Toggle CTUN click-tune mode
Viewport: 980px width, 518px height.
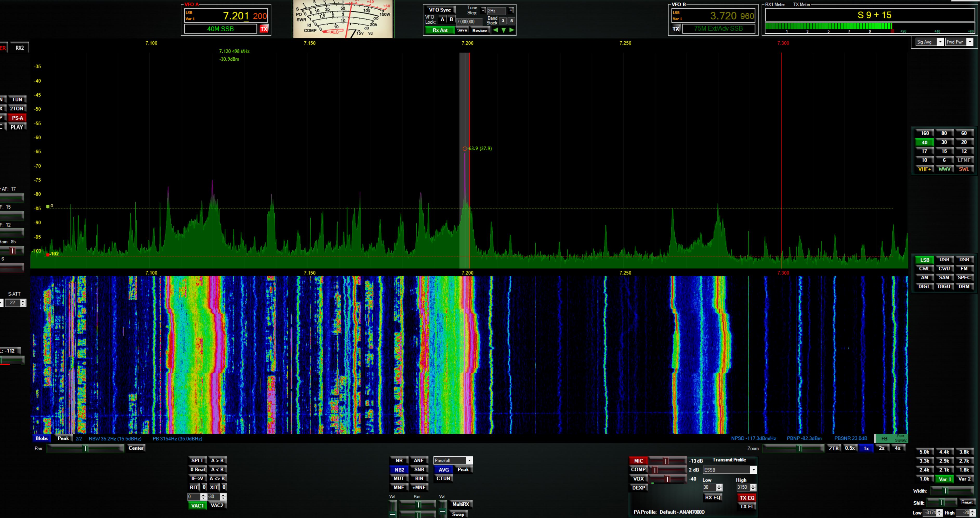click(x=444, y=478)
